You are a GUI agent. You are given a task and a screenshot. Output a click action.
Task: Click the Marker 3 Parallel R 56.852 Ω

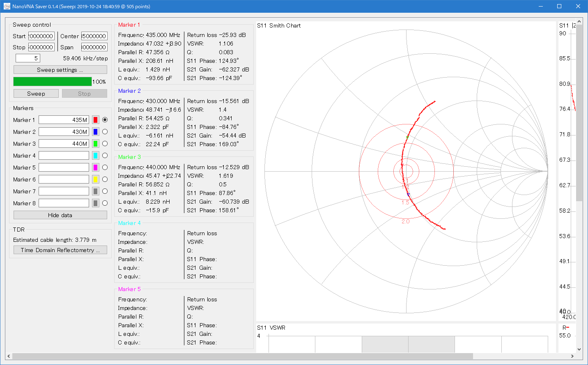point(158,184)
